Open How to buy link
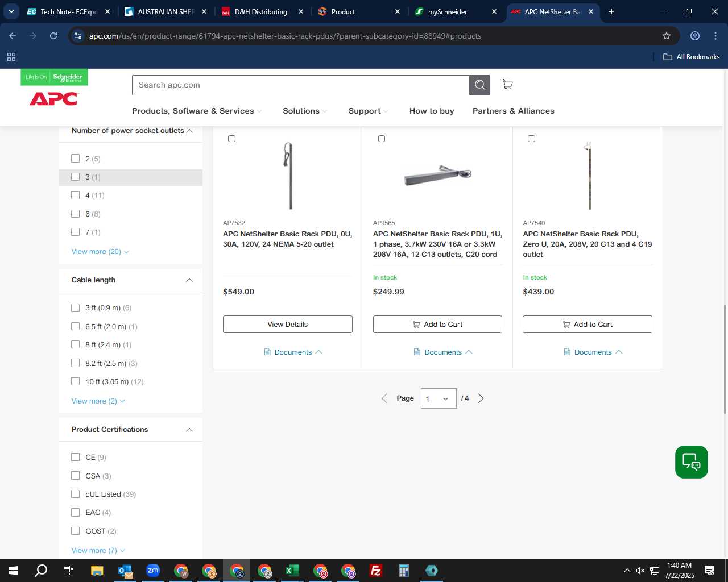 432,111
